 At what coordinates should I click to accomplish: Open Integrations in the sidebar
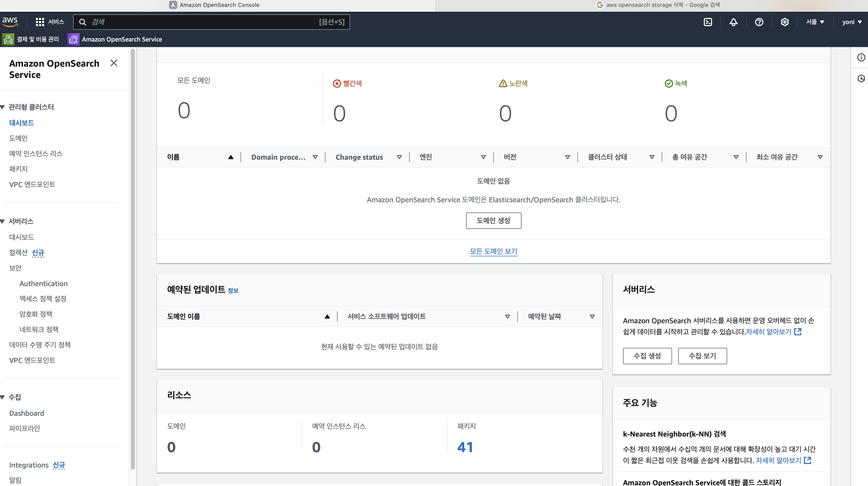tap(29, 465)
